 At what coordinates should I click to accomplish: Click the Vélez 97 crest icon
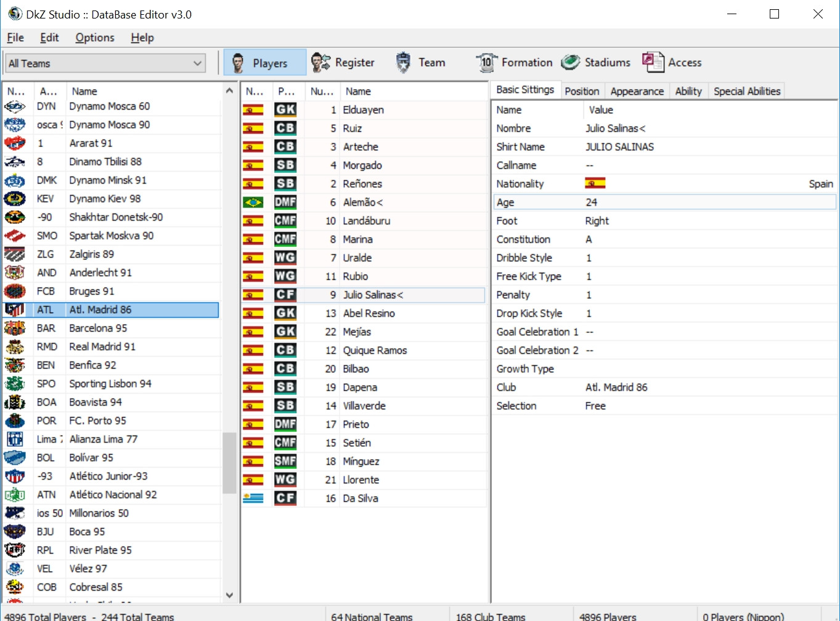point(15,569)
